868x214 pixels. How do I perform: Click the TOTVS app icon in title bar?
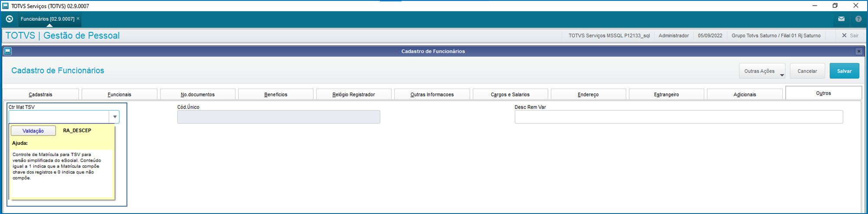click(6, 6)
